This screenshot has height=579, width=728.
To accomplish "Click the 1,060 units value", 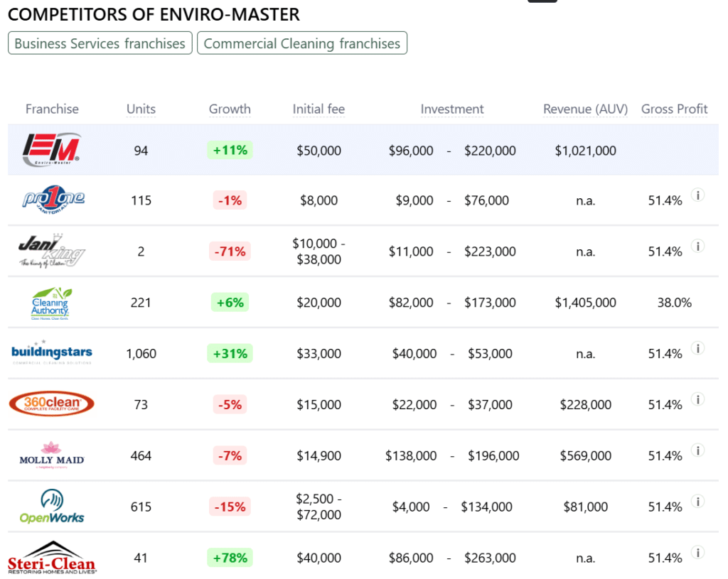I will [141, 354].
